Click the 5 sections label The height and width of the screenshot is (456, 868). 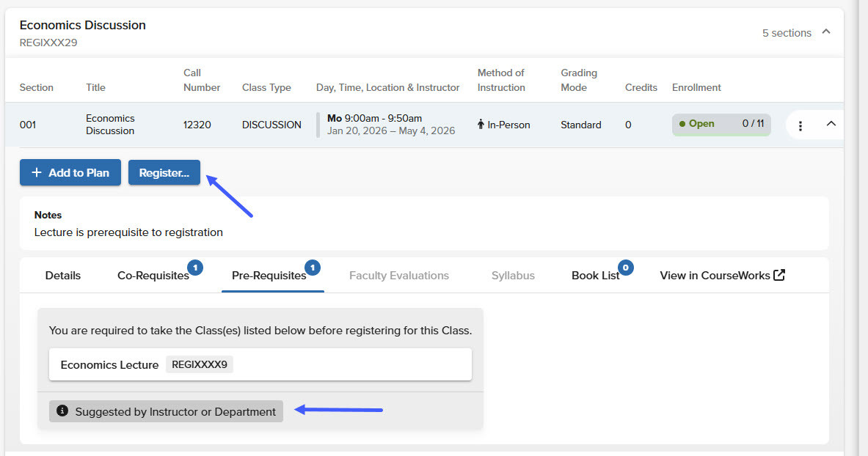point(787,33)
